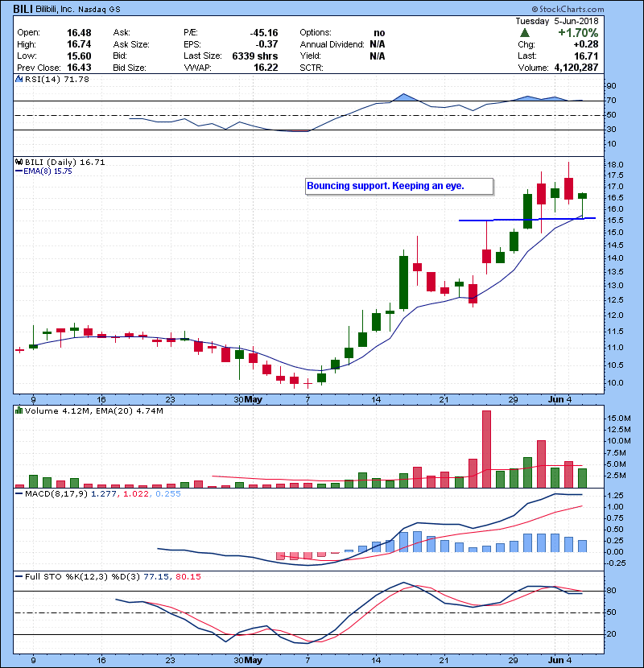This screenshot has width=644, height=668.
Task: Click the stochastic %D value 80.15
Action: pyautogui.click(x=188, y=577)
